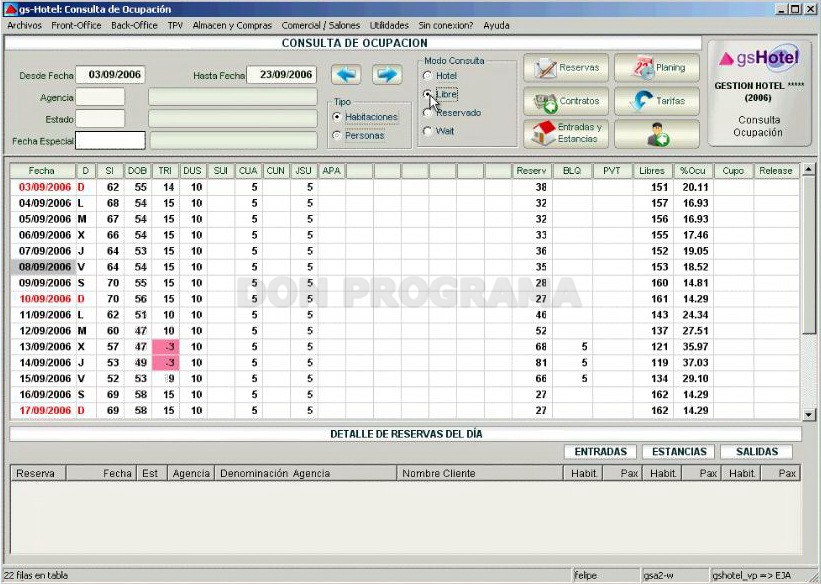The width and height of the screenshot is (821, 584).
Task: Click the blue left arrow date button
Action: pos(346,74)
